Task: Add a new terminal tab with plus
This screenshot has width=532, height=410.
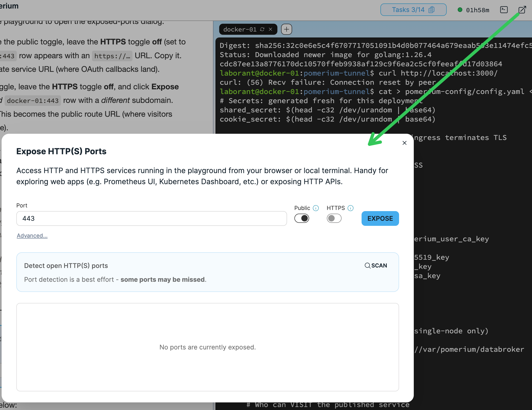Action: pos(286,29)
